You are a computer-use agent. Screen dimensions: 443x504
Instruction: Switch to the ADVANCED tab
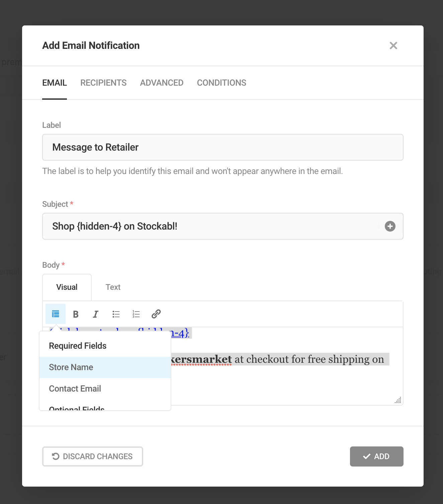162,83
